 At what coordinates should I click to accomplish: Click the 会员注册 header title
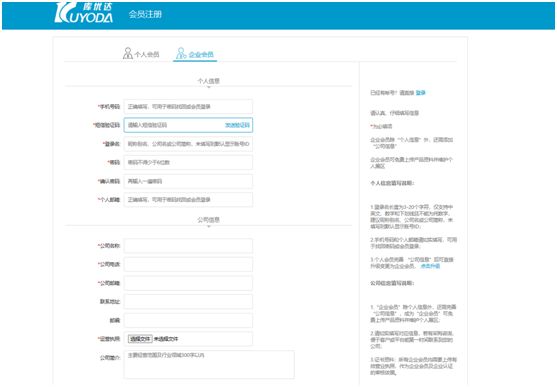point(145,14)
